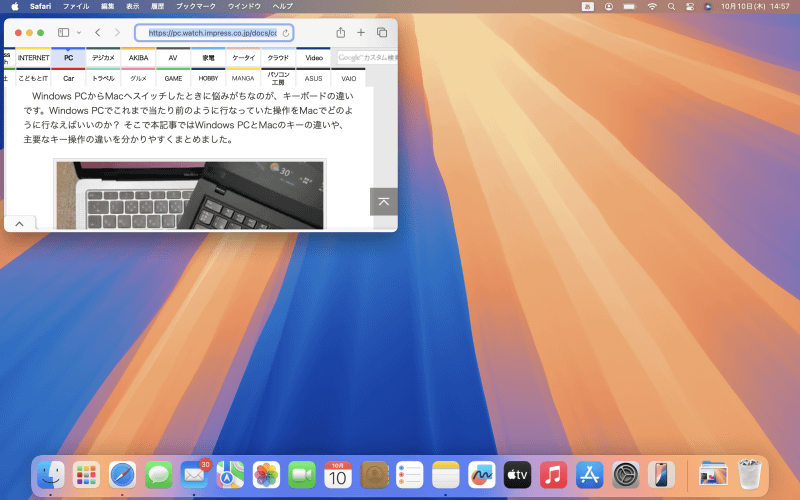Viewport: 800px width, 500px height.
Task: Open Launchpad from the Dock
Action: coord(86,475)
